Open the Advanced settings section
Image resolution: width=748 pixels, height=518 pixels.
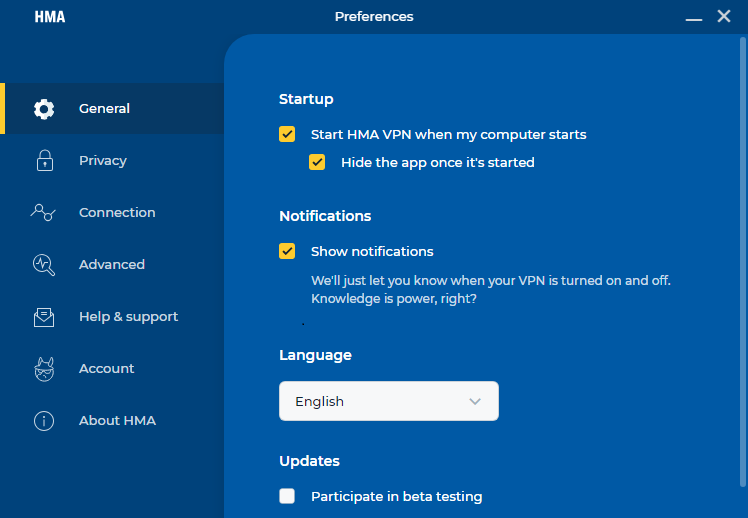112,264
